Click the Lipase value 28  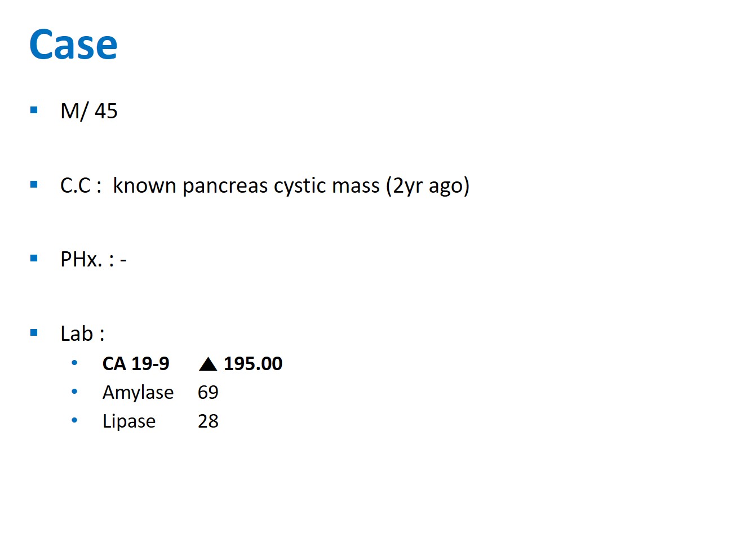(x=208, y=421)
